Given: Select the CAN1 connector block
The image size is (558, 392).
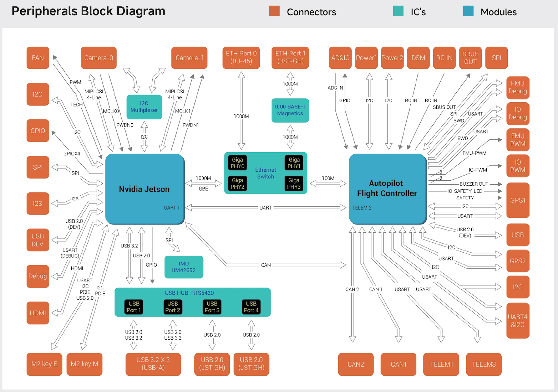Looking at the screenshot, I should pyautogui.click(x=399, y=364).
